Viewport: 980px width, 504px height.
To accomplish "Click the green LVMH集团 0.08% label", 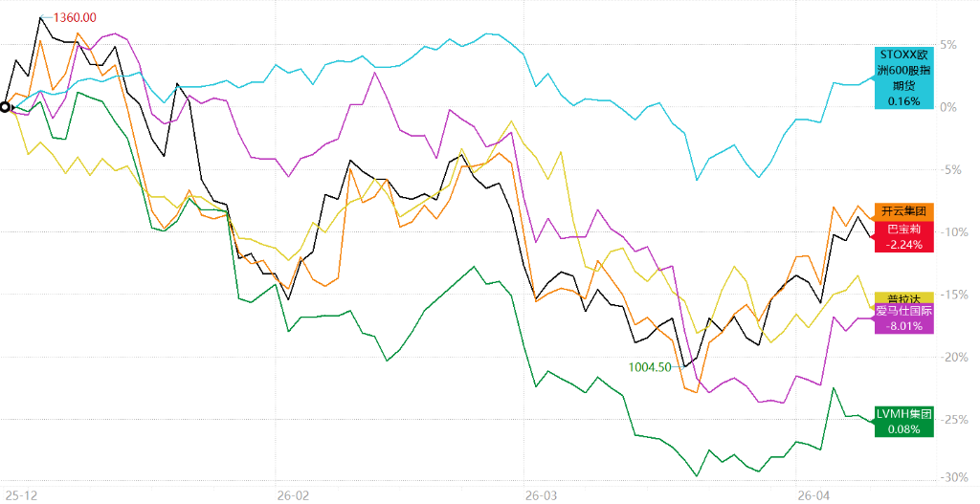I will coord(904,422).
